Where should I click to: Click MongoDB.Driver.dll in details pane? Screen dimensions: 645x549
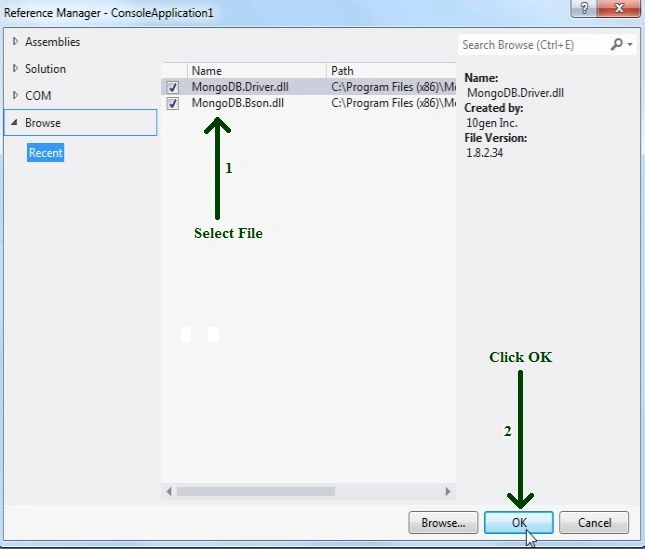click(x=515, y=93)
